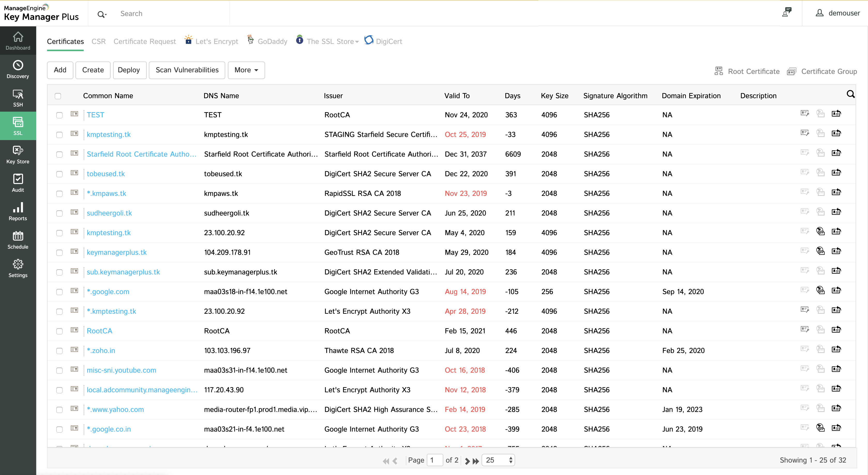The width and height of the screenshot is (868, 475).
Task: Open the Schedule sidebar icon
Action: coord(18,240)
